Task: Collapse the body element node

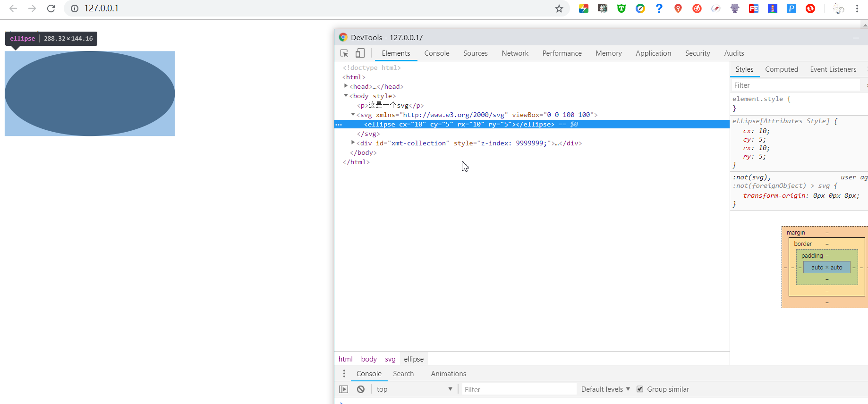Action: [x=346, y=96]
